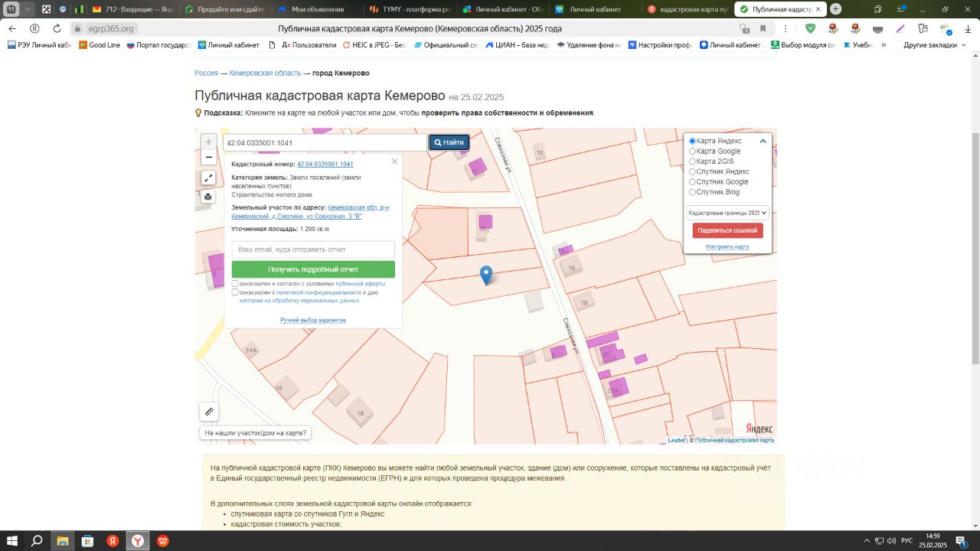Open cadastral number 42:04:0335001:1041 link

coord(325,165)
